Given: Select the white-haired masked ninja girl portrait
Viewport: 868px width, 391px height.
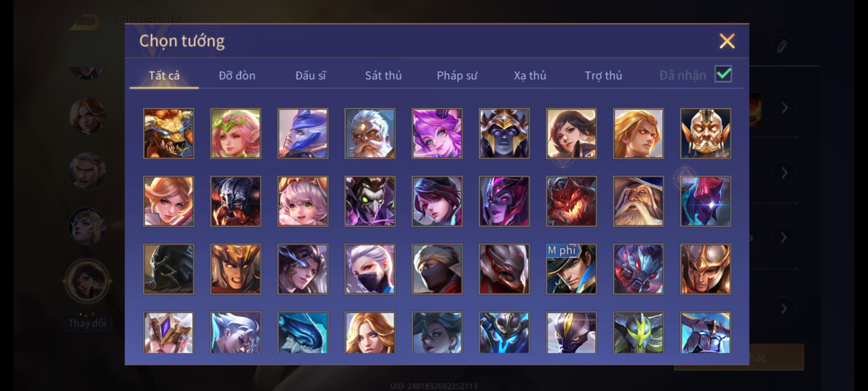Looking at the screenshot, I should point(370,269).
